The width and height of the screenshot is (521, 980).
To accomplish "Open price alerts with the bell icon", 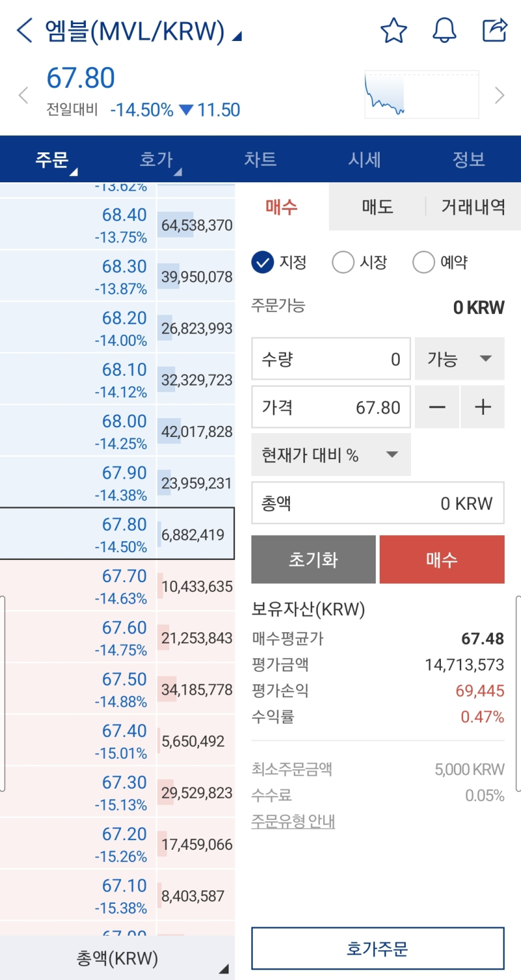I will point(444,30).
